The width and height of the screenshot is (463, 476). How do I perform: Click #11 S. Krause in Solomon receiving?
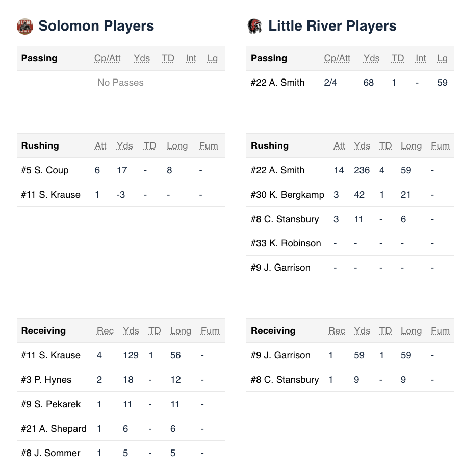click(50, 355)
